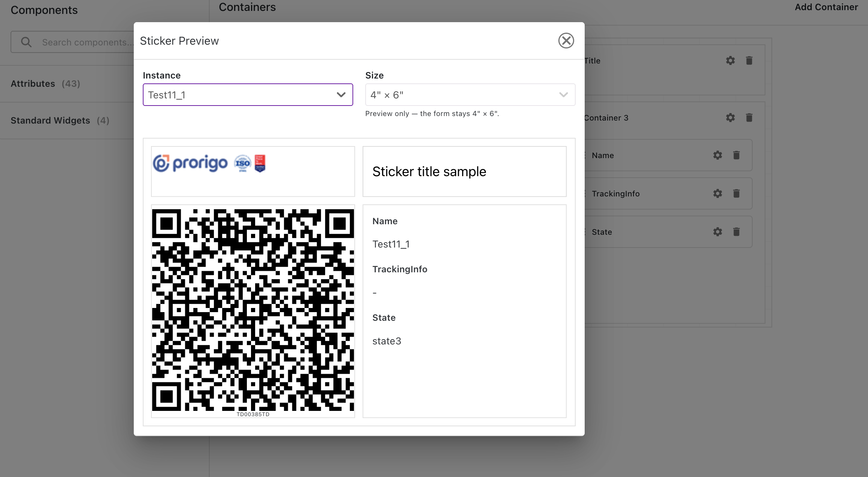This screenshot has height=477, width=868.
Task: Delete the State field via trash icon
Action: pos(736,232)
